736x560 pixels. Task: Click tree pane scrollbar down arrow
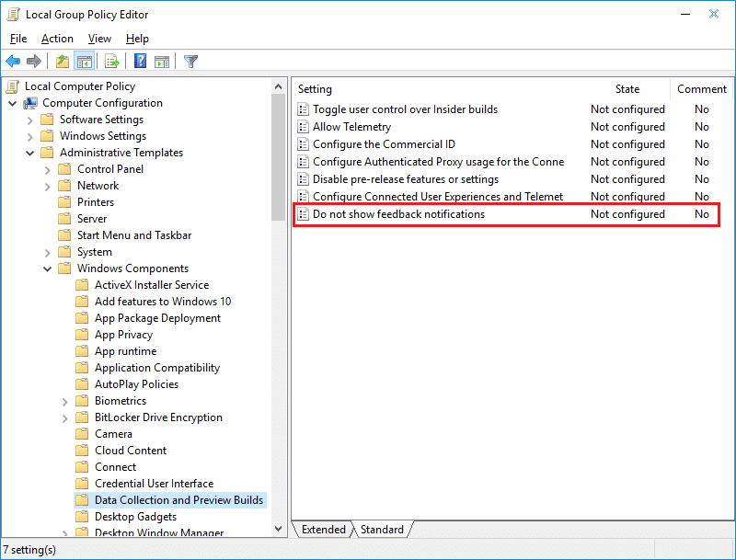(278, 529)
